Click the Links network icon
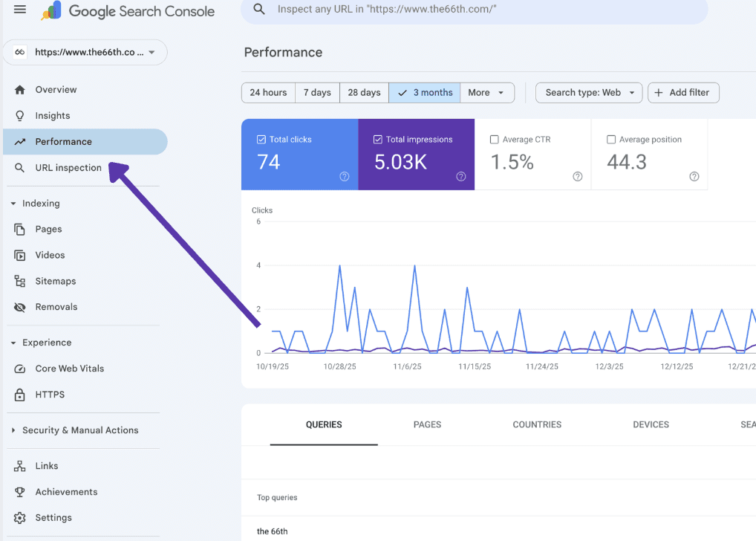 (x=20, y=466)
